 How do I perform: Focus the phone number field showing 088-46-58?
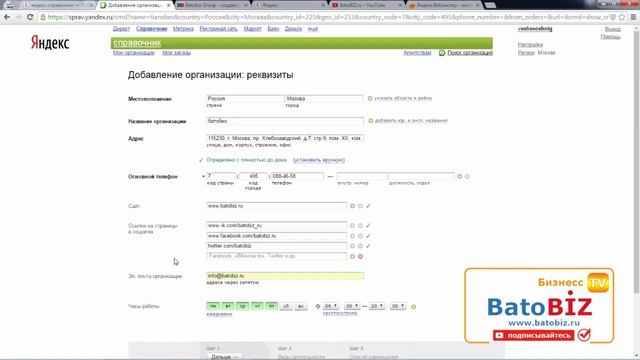(x=297, y=176)
